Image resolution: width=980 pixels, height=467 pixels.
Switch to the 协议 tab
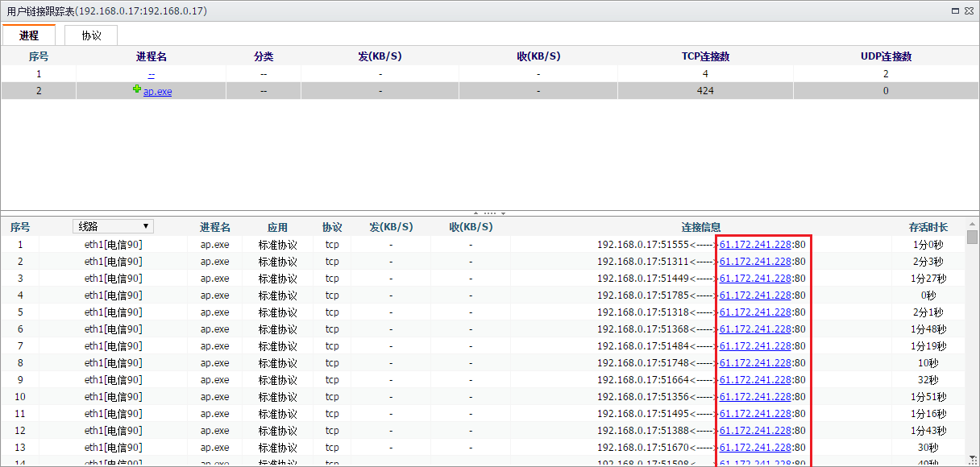point(91,35)
